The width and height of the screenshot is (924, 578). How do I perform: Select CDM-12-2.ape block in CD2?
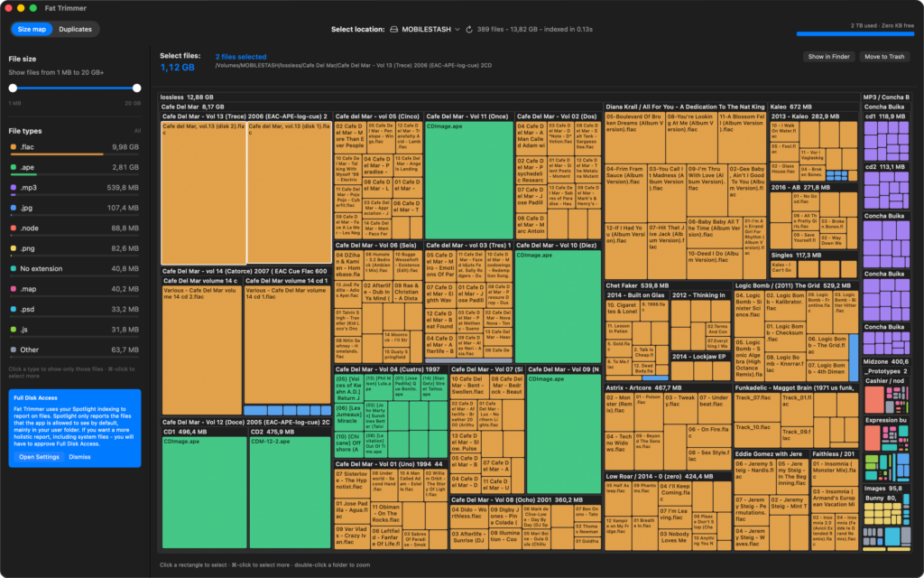tap(290, 493)
